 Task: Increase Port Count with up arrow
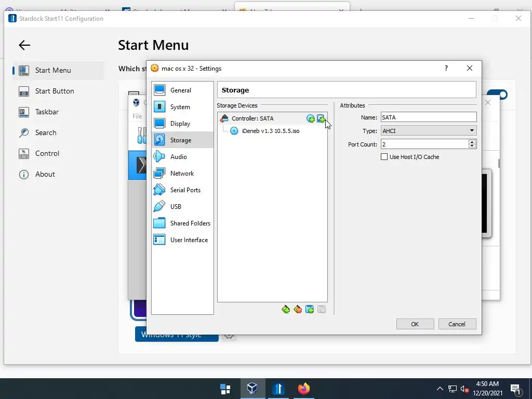[472, 142]
